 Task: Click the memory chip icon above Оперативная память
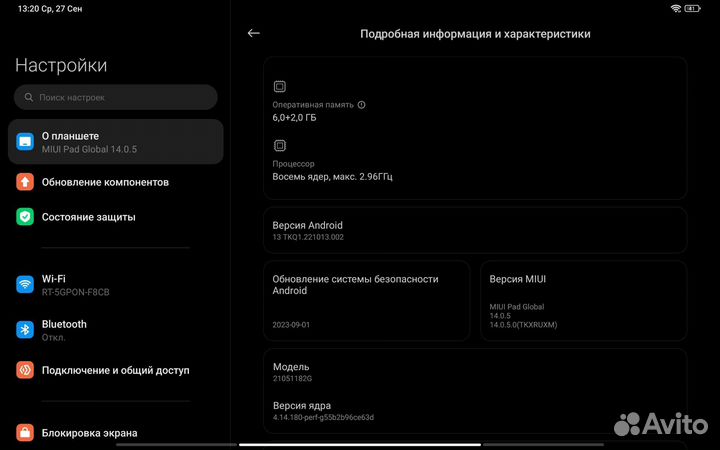(280, 86)
